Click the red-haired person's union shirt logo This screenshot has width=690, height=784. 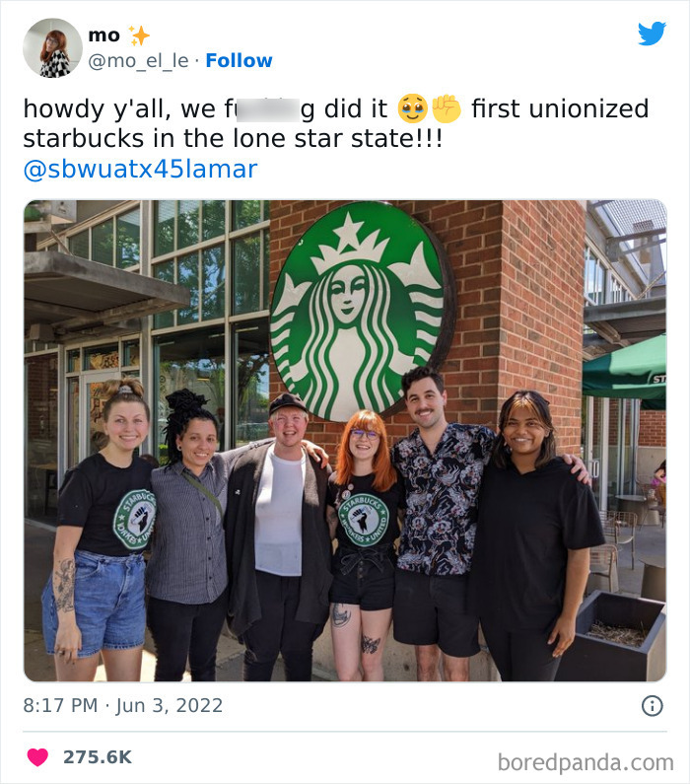[x=363, y=519]
